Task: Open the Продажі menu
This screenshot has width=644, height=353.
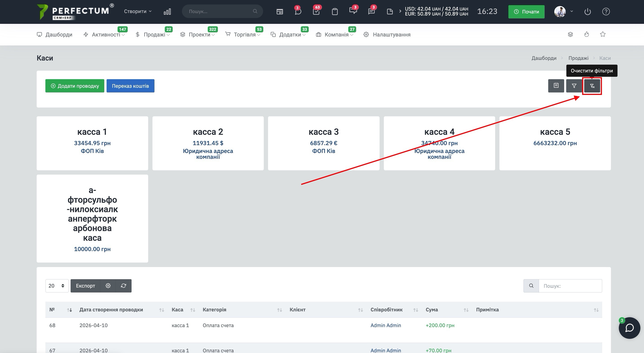Action: point(154,34)
